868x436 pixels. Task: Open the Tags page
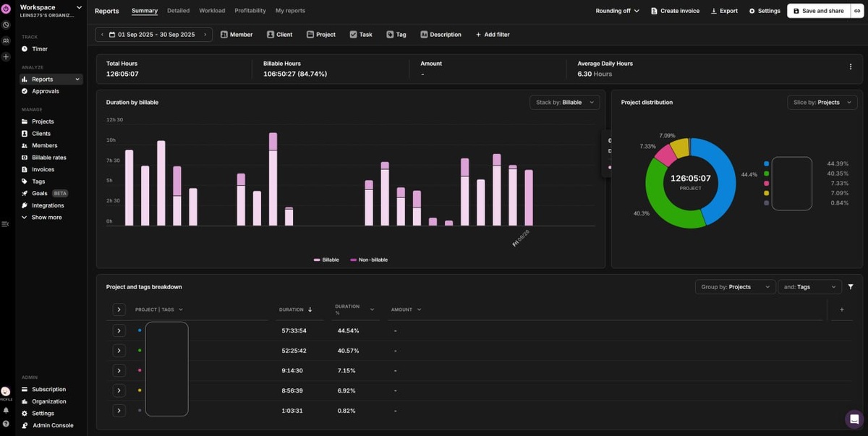[38, 181]
